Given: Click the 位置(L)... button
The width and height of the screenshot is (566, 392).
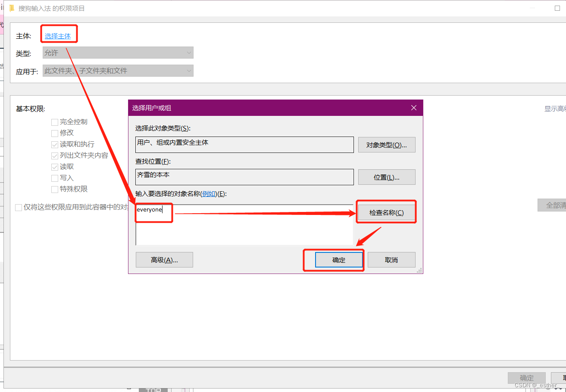Looking at the screenshot, I should pos(387,177).
